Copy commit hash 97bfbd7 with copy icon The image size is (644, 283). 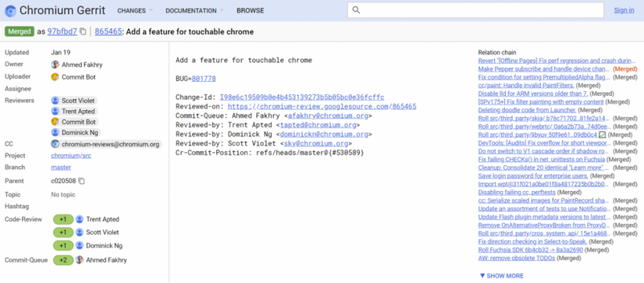[x=83, y=32]
